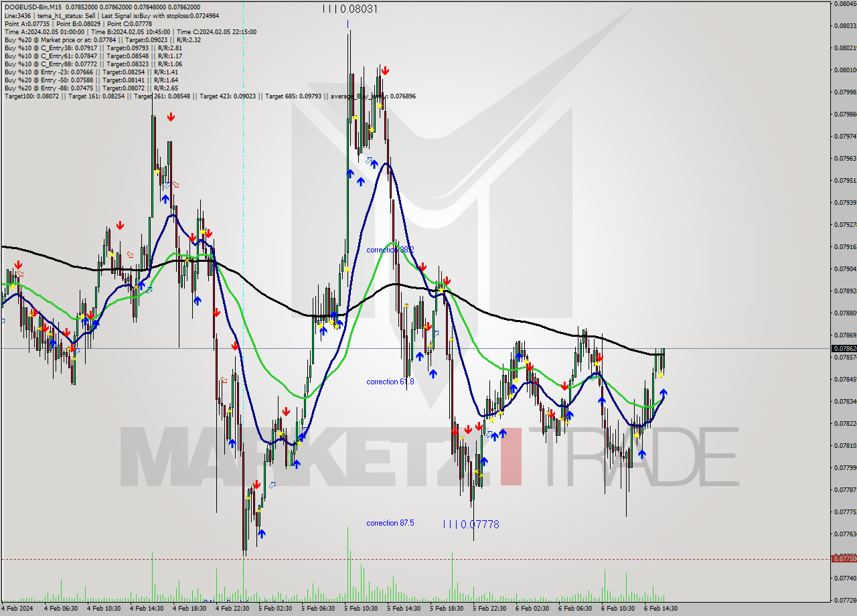This screenshot has height=616, width=857.
Task: Click the 0.07939 price axis label
Action: point(845,202)
